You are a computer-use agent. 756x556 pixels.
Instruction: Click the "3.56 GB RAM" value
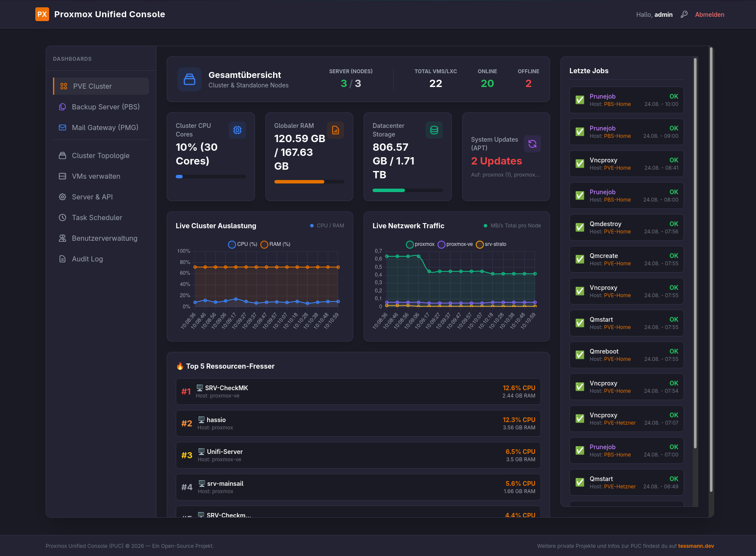519,428
